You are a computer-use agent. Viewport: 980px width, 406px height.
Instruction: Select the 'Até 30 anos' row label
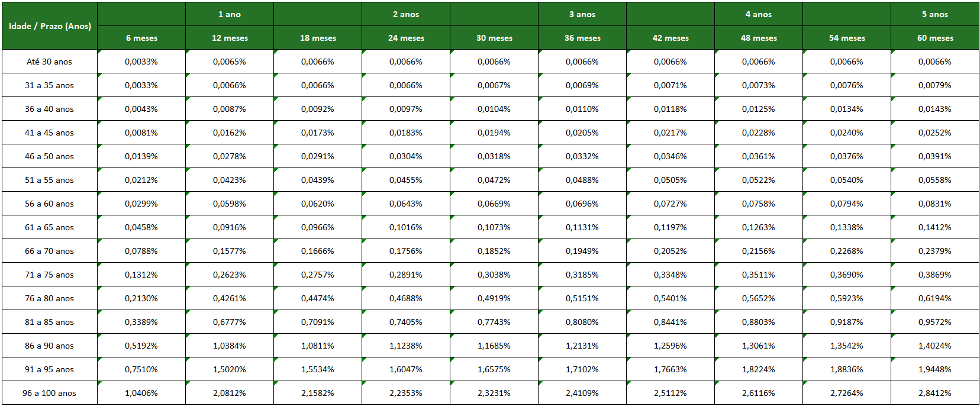50,62
